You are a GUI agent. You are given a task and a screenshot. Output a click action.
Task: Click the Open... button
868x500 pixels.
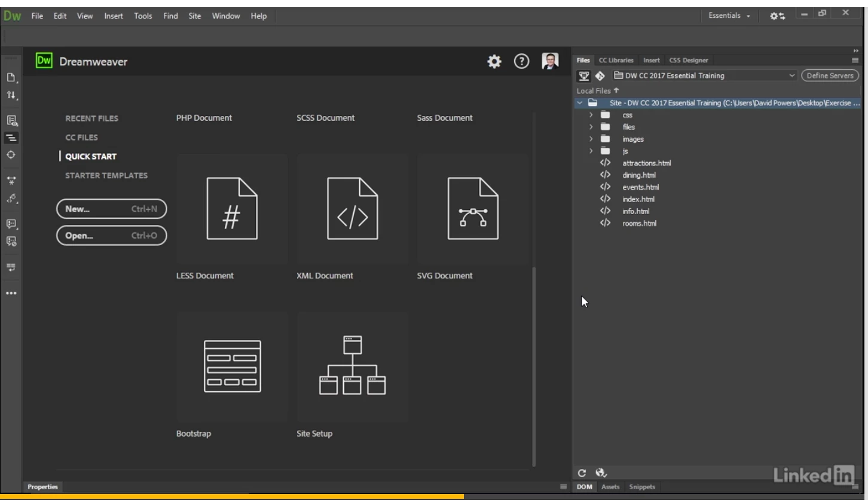pyautogui.click(x=111, y=235)
